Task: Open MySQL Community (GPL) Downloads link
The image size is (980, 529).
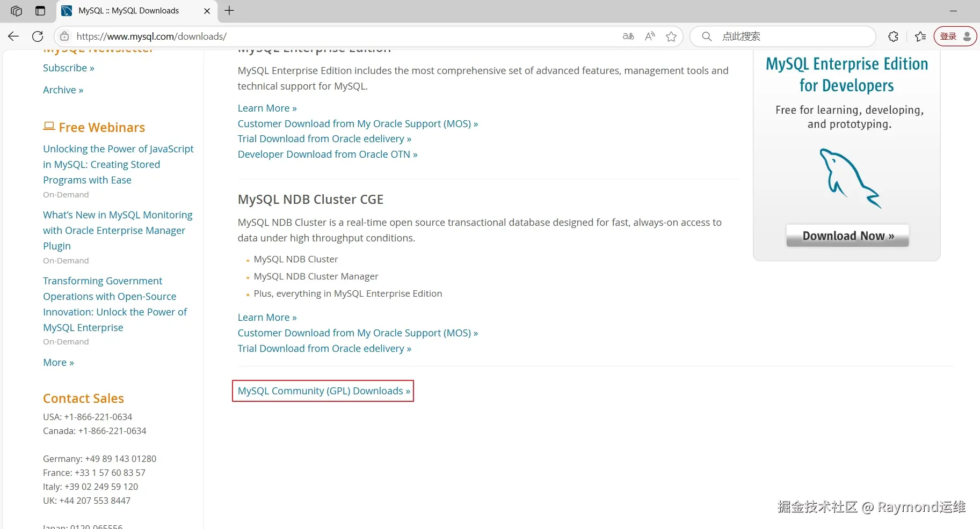Action: click(324, 391)
